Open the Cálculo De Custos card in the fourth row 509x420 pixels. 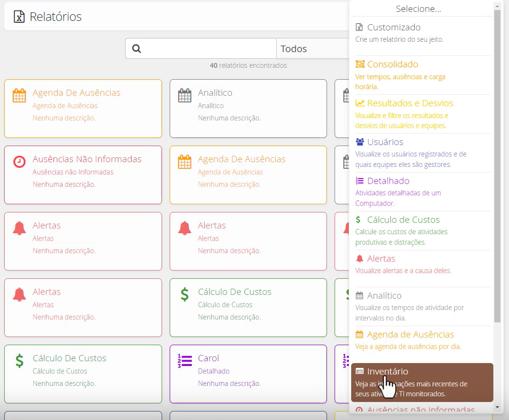pyautogui.click(x=248, y=308)
